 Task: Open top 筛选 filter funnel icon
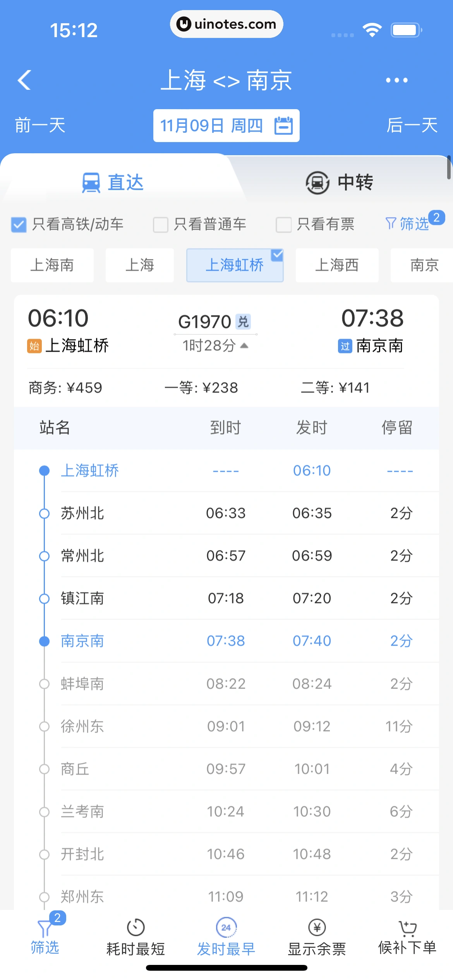[391, 223]
